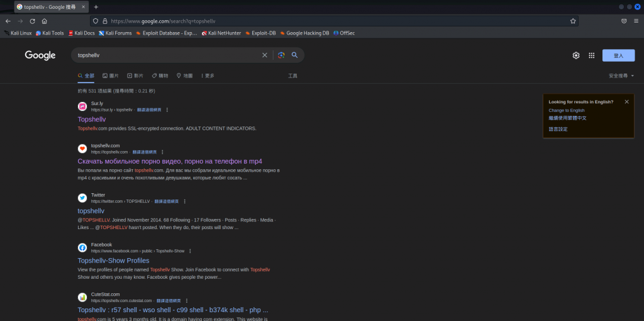The image size is (644, 321).
Task: Click the site lock icon in address bar
Action: (x=105, y=21)
